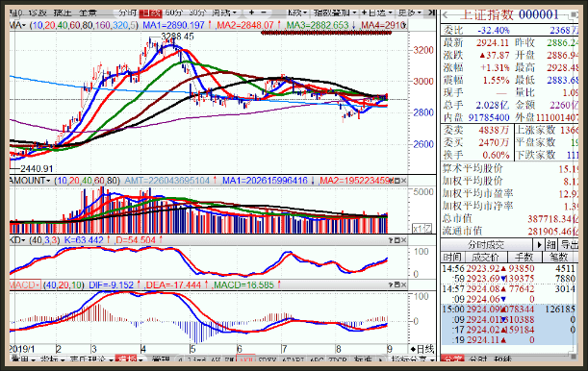
Task: Click the zoom-in plus button in top toolbar
Action: 251,12
